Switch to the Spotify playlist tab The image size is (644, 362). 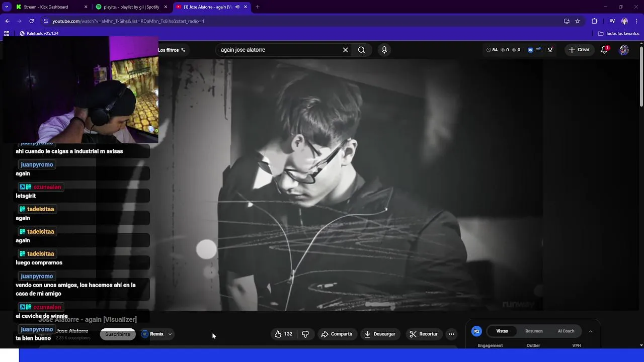(131, 7)
